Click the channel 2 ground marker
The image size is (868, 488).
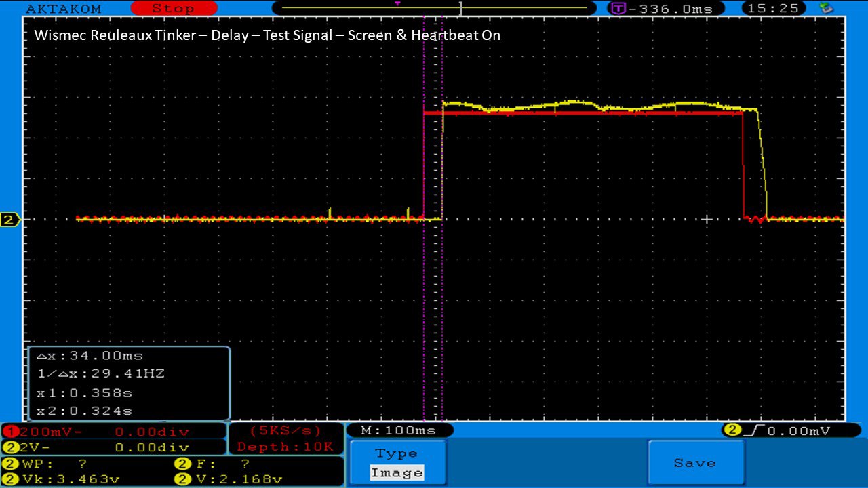point(9,220)
